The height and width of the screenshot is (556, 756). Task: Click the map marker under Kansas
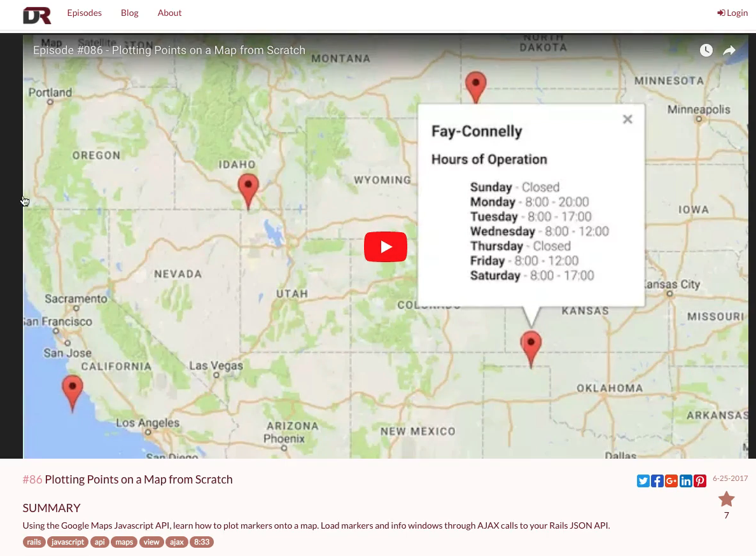tap(531, 349)
